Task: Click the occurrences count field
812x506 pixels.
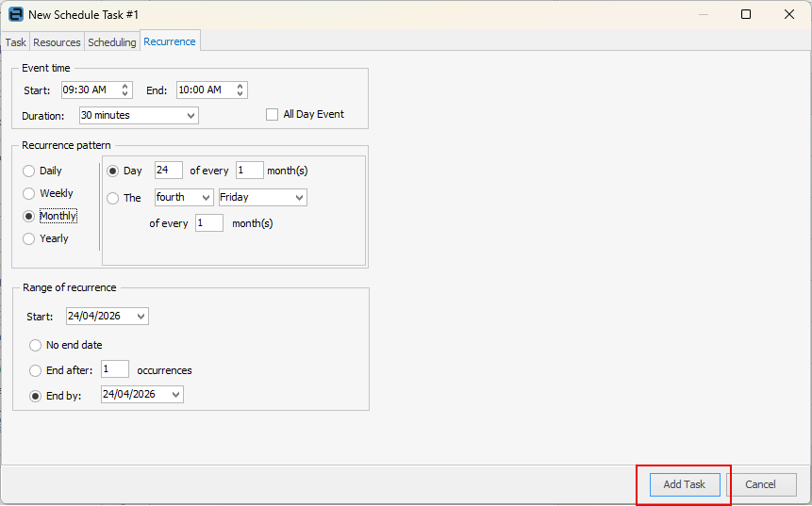Action: pyautogui.click(x=115, y=368)
